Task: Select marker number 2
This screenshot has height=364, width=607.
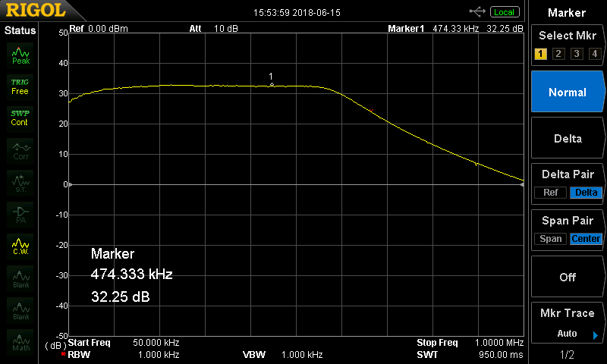Action: 558,54
